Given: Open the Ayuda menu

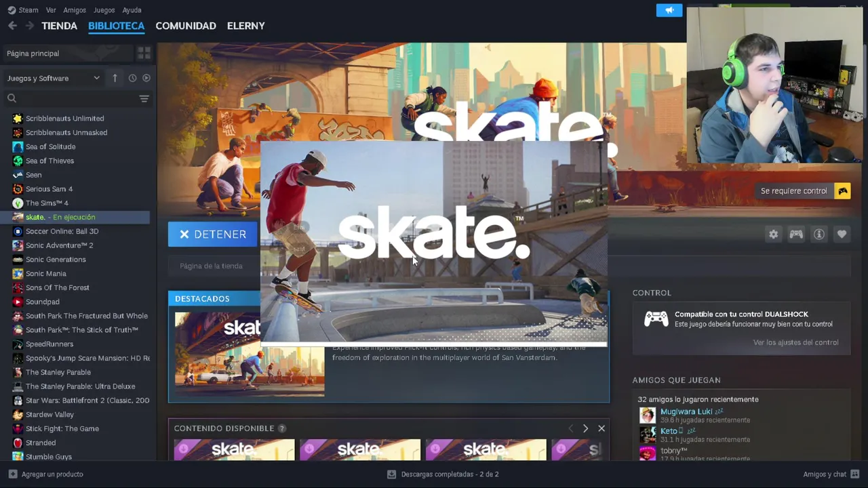Looking at the screenshot, I should pos(132,10).
